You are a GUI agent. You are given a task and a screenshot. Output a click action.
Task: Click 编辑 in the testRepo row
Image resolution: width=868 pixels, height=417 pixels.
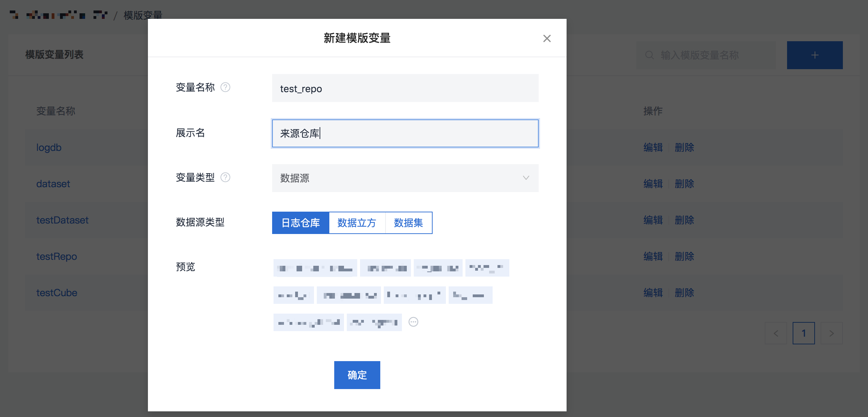point(653,256)
